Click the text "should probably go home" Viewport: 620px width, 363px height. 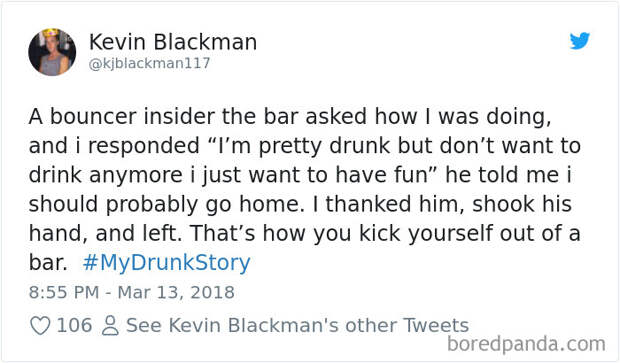click(x=166, y=205)
